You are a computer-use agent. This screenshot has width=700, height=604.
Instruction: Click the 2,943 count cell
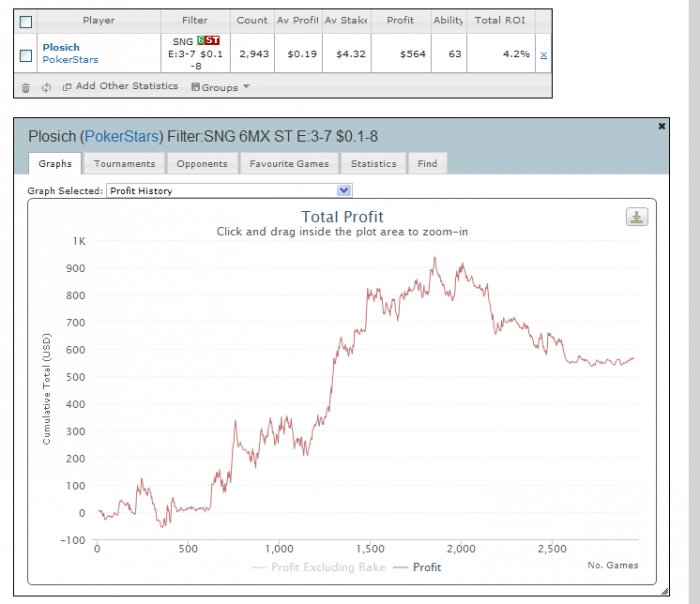pos(254,54)
